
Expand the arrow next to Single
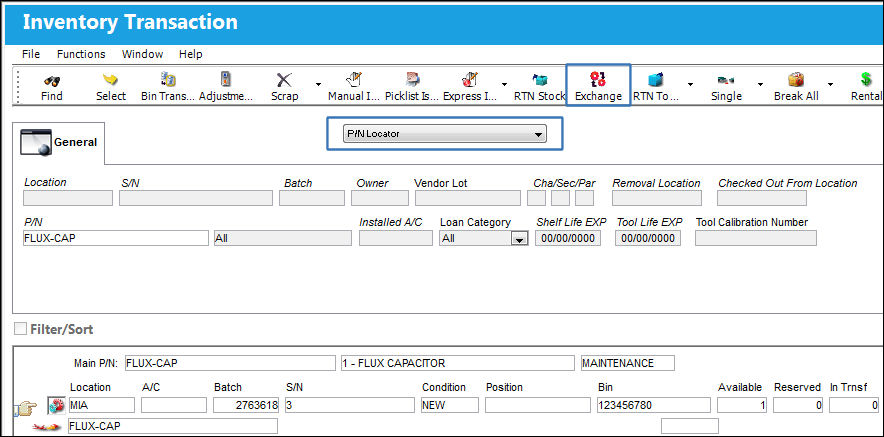pyautogui.click(x=760, y=85)
